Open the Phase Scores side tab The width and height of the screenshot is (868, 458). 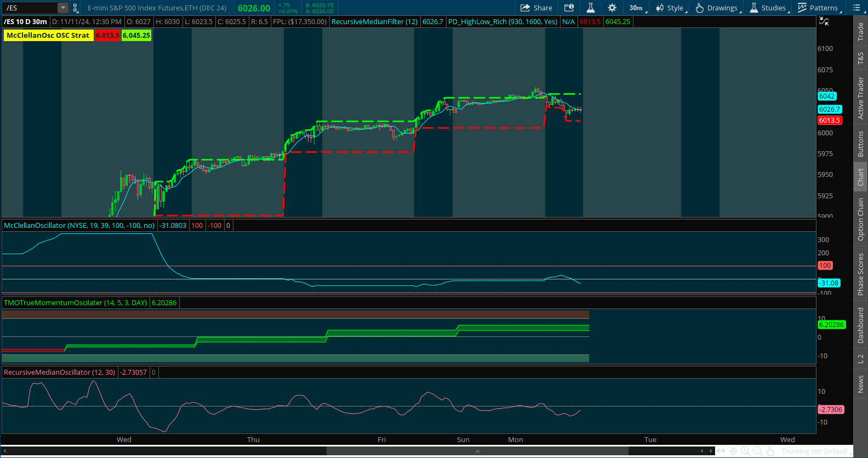click(860, 274)
